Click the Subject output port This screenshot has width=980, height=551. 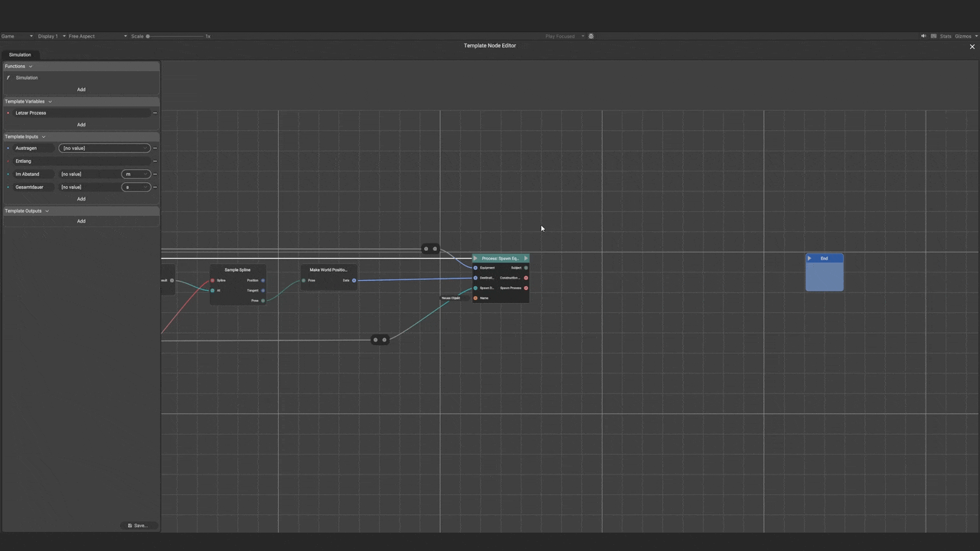click(526, 268)
